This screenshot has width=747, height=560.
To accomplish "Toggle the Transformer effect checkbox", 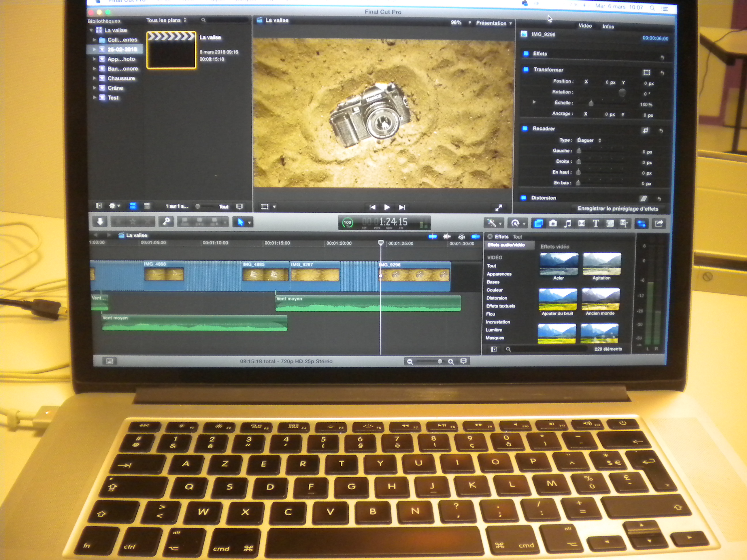I will [525, 69].
